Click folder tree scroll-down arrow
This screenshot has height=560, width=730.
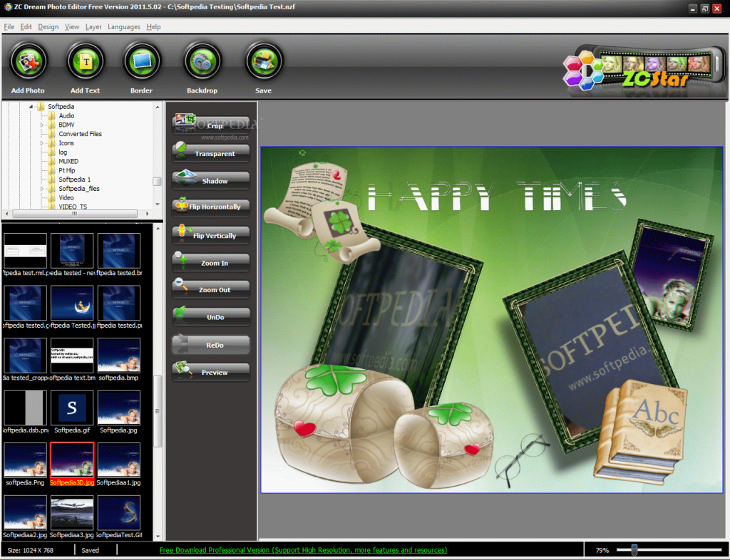pyautogui.click(x=158, y=204)
